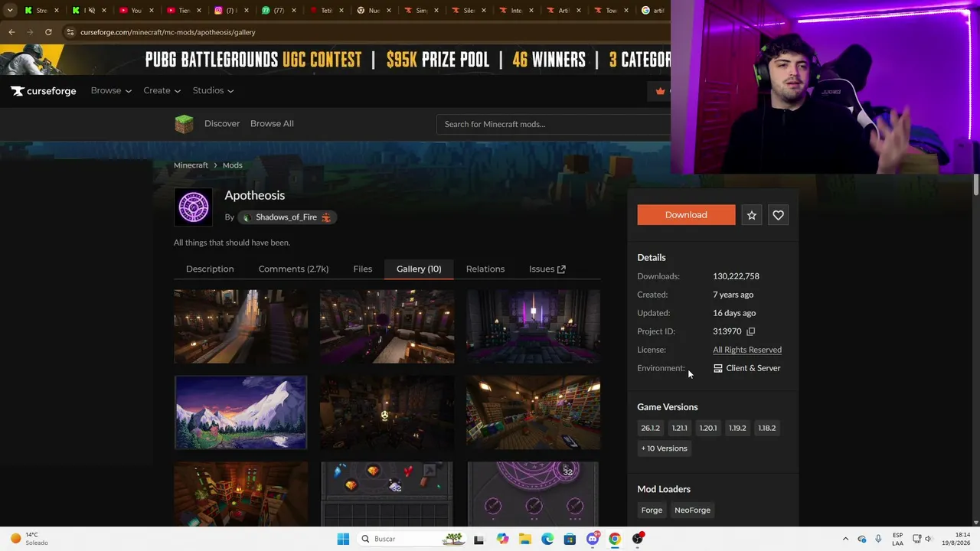Expand the +10 Versions list
The height and width of the screenshot is (551, 980).
tap(665, 448)
